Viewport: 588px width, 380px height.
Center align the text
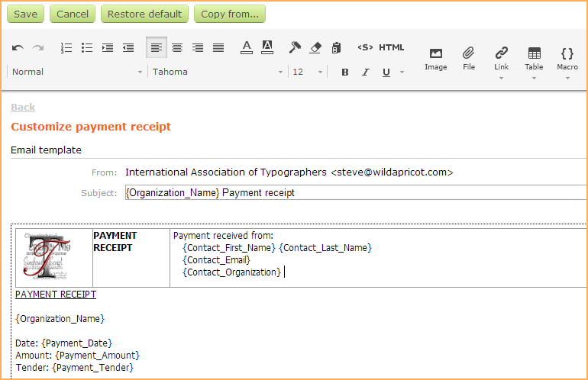point(177,47)
